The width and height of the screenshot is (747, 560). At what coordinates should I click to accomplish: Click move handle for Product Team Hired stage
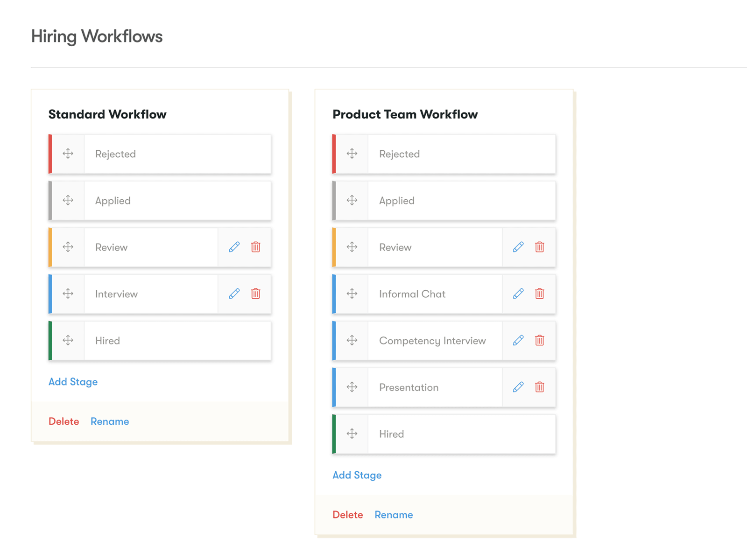tap(352, 434)
